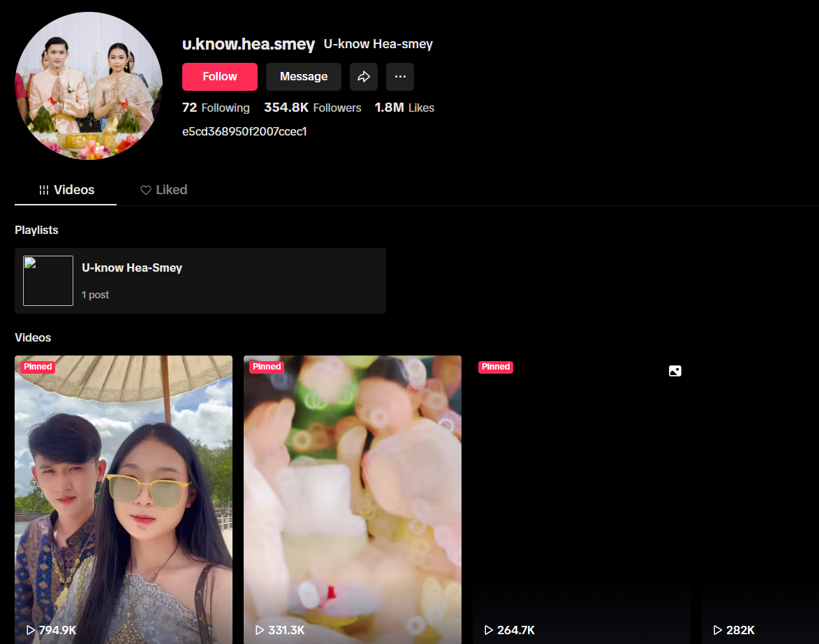
Task: Click the Pinned badge on 331.3K video
Action: 267,367
